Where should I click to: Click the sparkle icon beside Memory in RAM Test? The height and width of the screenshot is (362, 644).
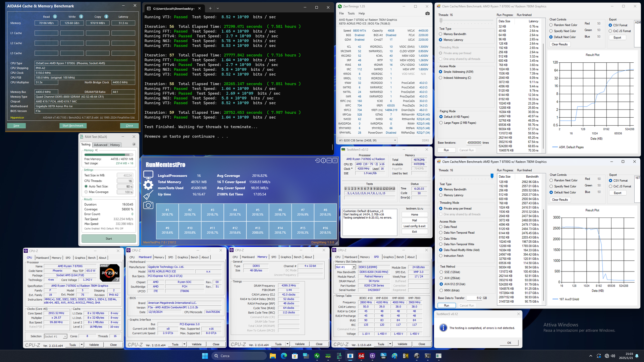point(97,150)
